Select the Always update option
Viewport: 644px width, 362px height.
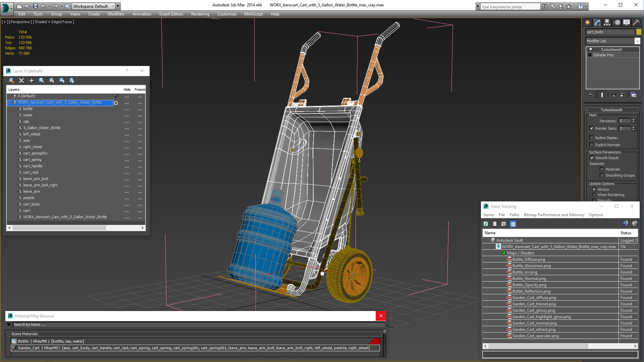pos(594,189)
